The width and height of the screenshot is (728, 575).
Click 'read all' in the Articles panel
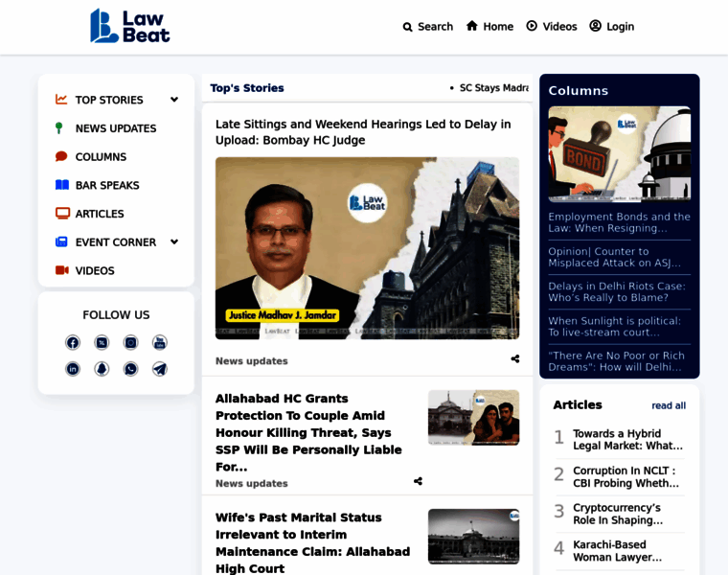click(x=669, y=405)
